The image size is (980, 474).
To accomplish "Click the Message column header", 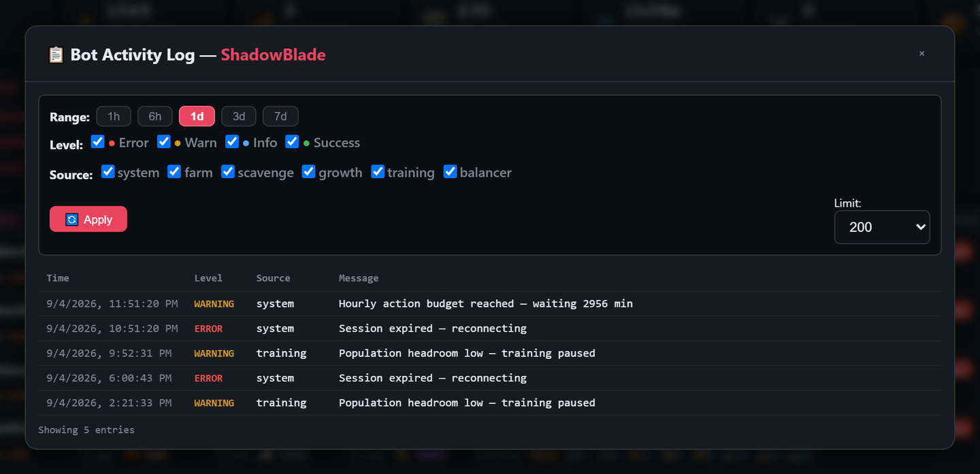I will click(x=359, y=278).
